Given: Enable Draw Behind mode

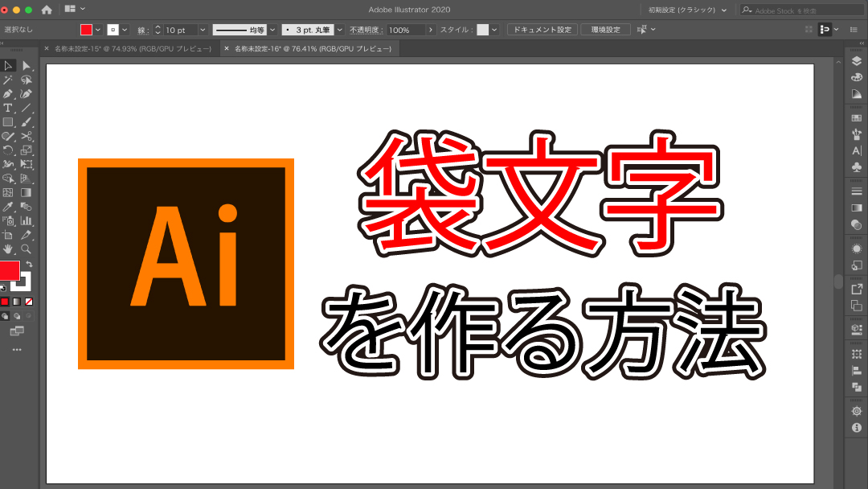Looking at the screenshot, I should (17, 316).
